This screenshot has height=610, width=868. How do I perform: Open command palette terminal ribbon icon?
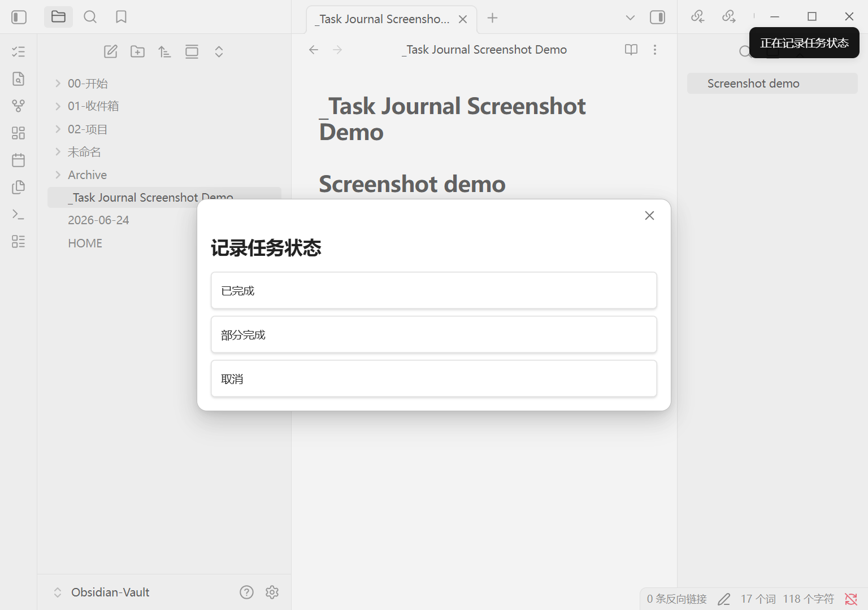click(x=18, y=214)
